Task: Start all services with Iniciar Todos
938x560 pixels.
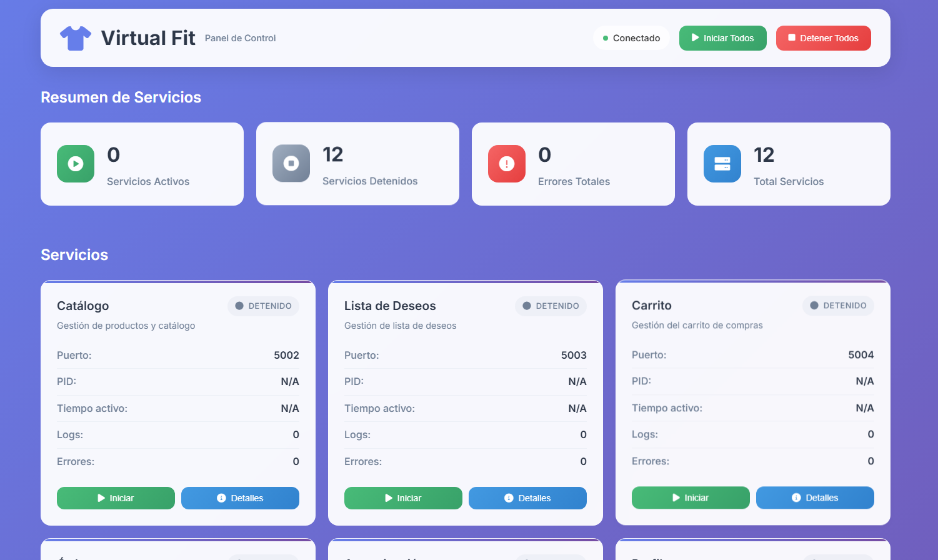Action: (x=723, y=38)
